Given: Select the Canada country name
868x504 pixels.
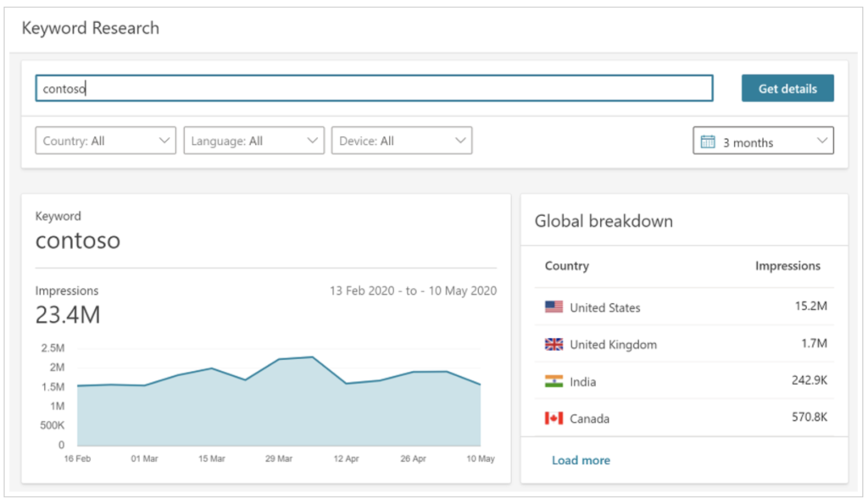Looking at the screenshot, I should pyautogui.click(x=590, y=418).
